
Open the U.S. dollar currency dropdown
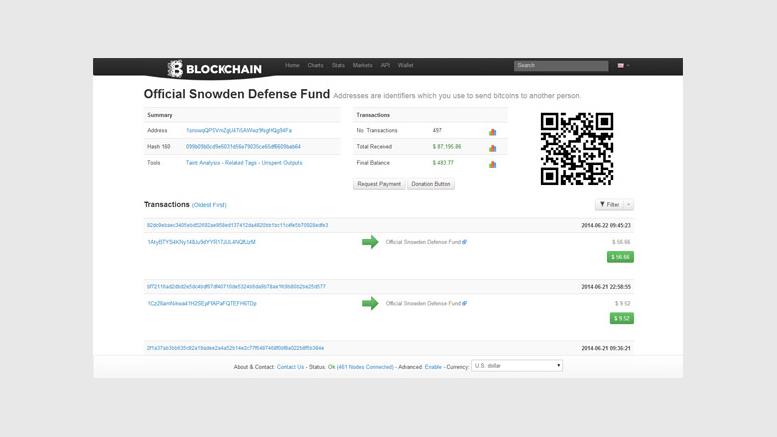[x=517, y=366]
